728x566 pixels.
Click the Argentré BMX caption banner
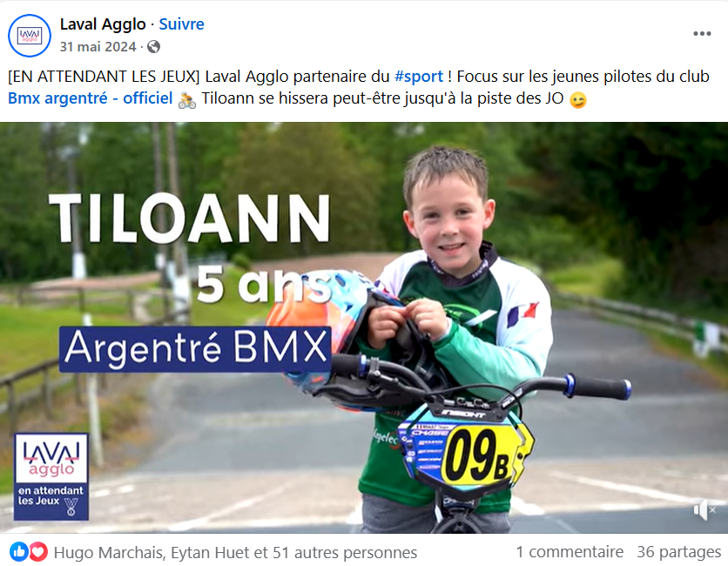(x=195, y=349)
